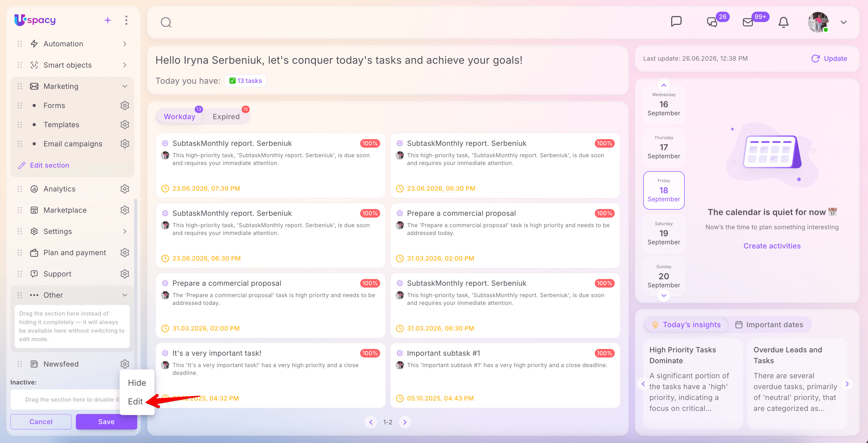This screenshot has height=443, width=868.
Task: Click the Newsfeed drag handle
Action: (19, 364)
